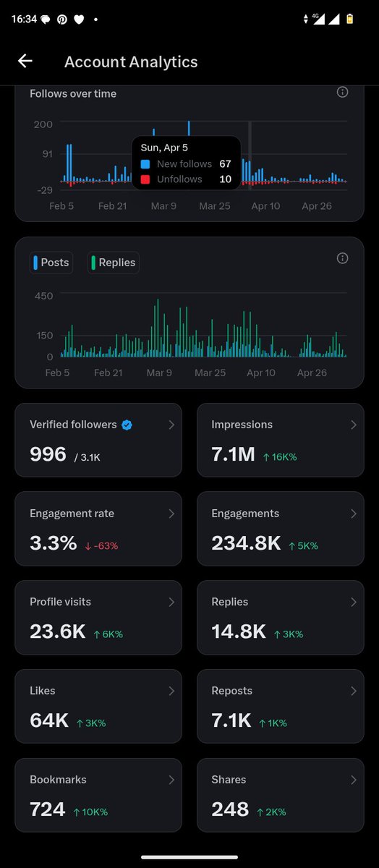Open the 7.1M Impressions value
The image size is (379, 868).
[233, 454]
